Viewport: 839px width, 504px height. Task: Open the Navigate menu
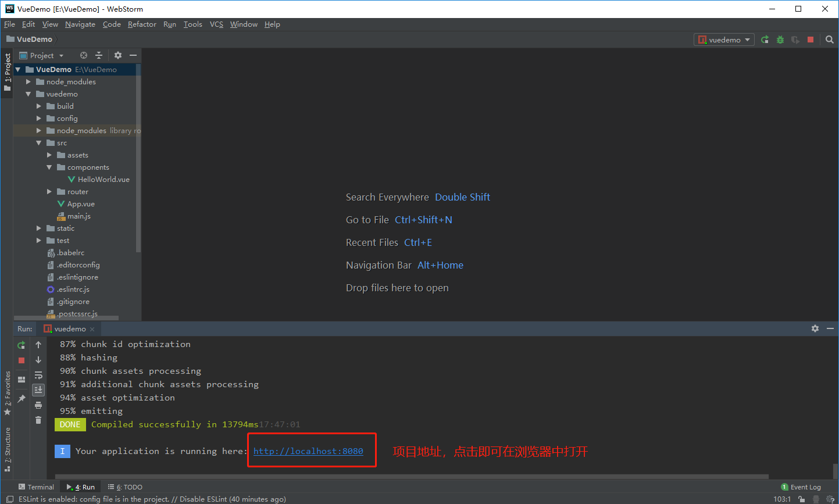[80, 24]
